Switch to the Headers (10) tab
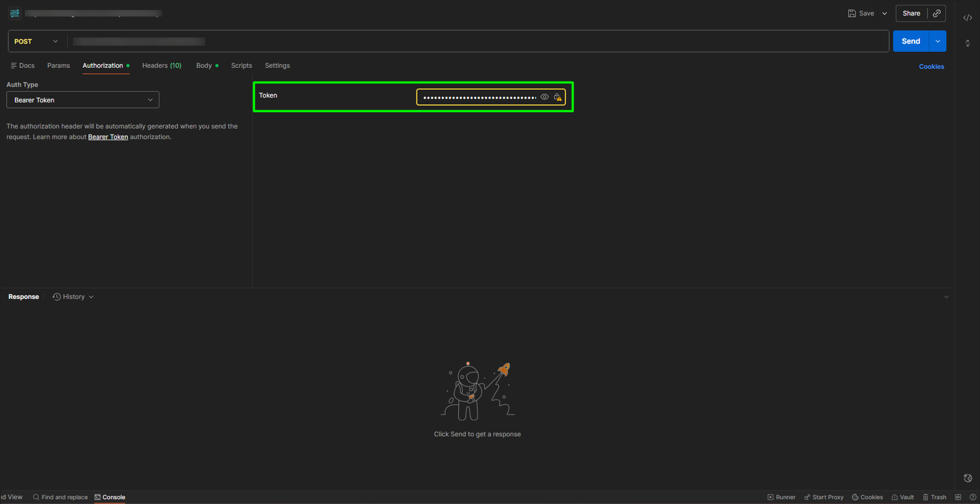This screenshot has width=980, height=504. click(x=162, y=66)
